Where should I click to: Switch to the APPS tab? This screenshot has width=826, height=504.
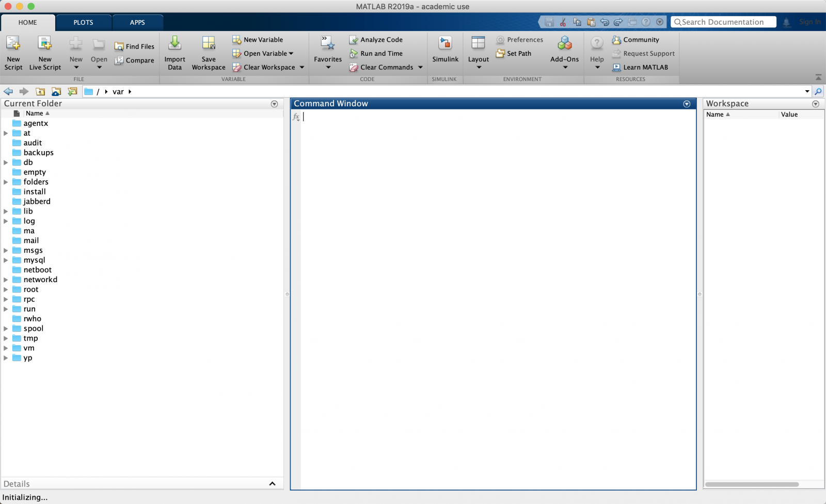tap(137, 23)
